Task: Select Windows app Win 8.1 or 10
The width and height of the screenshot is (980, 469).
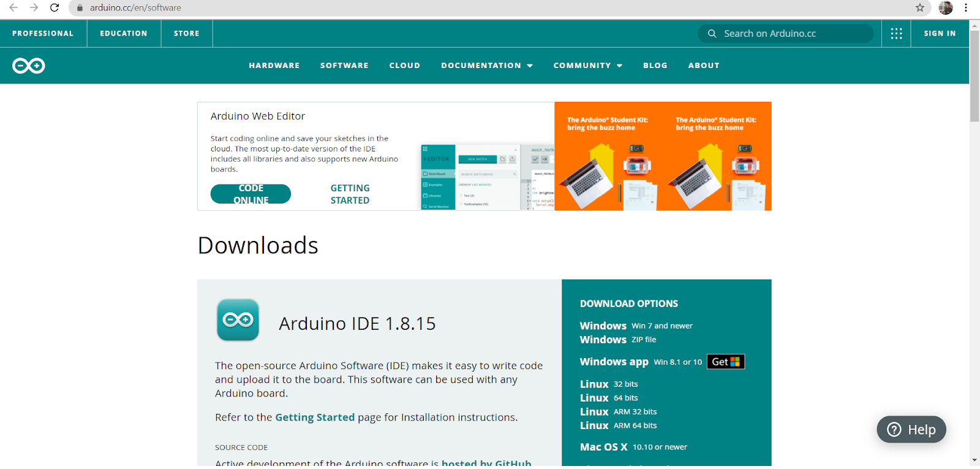Action: [641, 362]
